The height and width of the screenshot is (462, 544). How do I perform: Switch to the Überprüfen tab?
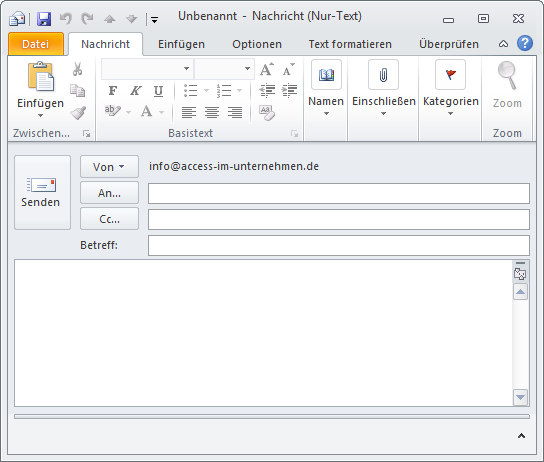449,44
